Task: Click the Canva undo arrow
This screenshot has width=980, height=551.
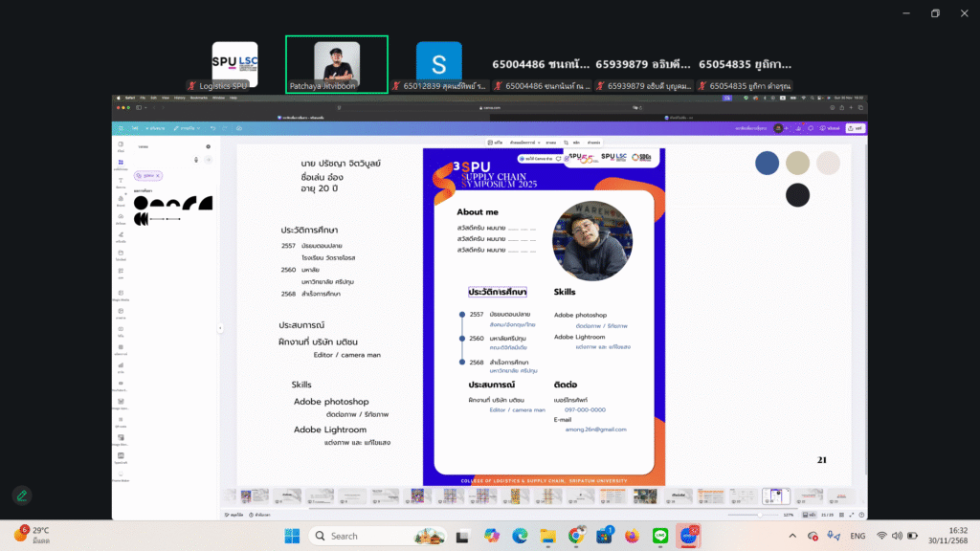Action: tap(212, 127)
